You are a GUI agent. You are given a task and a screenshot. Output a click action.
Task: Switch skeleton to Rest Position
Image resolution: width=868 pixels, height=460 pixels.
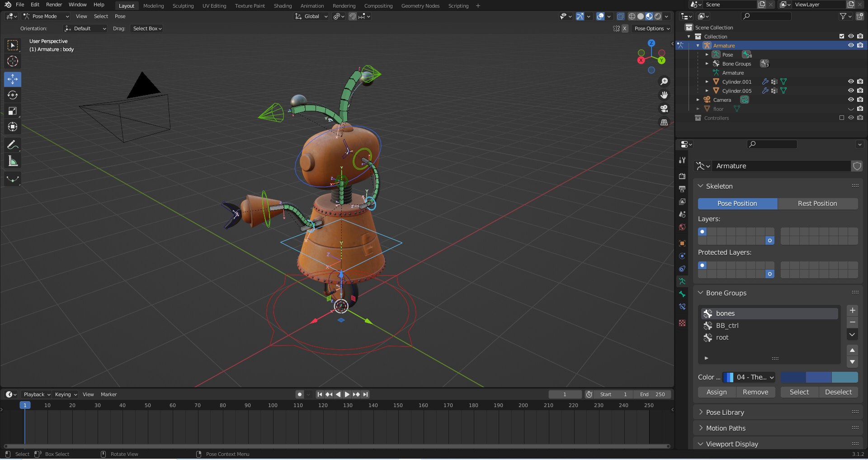(817, 204)
